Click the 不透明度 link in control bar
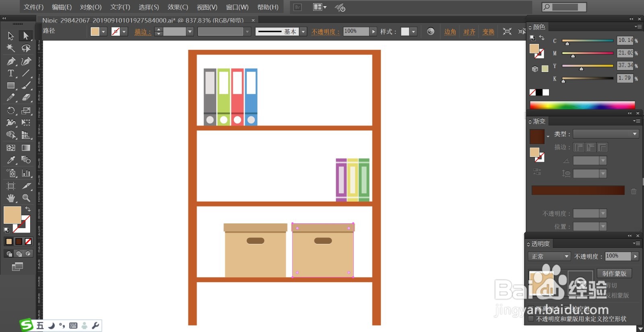 tap(326, 32)
